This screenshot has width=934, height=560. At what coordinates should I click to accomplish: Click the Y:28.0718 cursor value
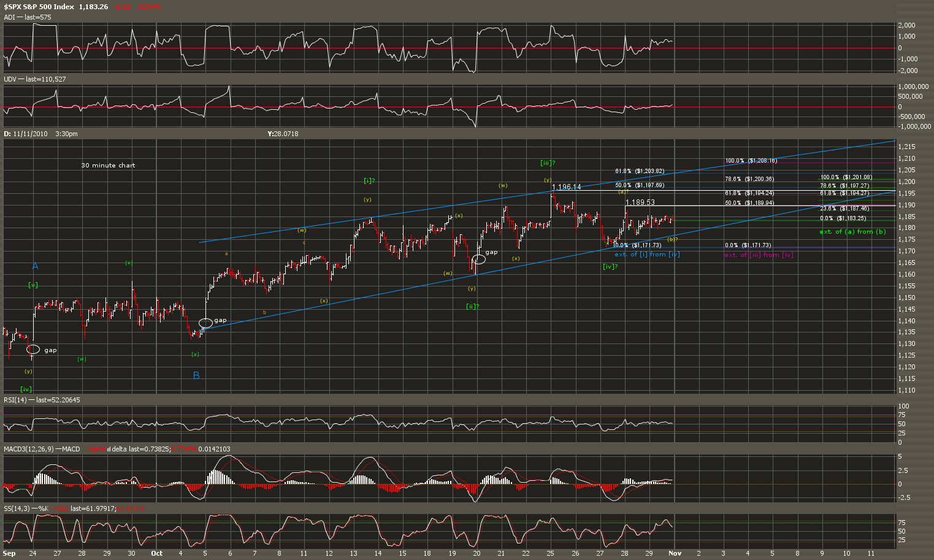[283, 134]
